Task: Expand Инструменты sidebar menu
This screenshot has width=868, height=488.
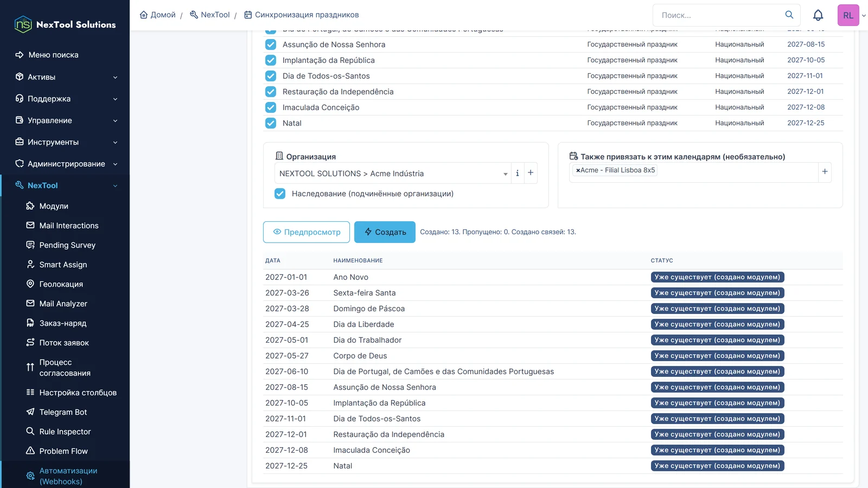Action: coord(65,142)
